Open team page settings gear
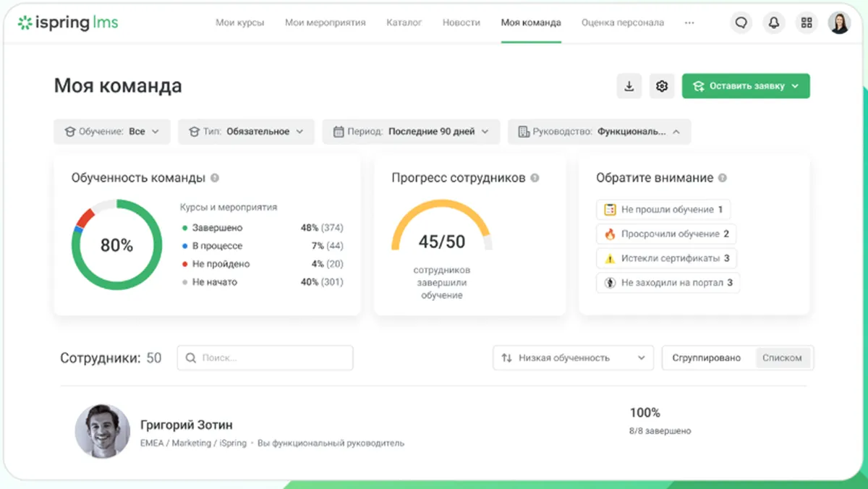The image size is (868, 489). tap(661, 86)
